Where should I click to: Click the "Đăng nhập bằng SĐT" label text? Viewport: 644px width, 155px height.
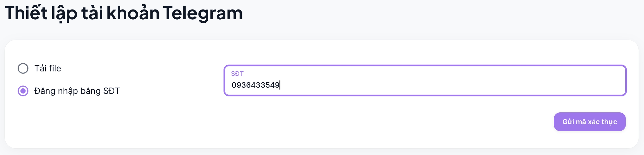(77, 91)
